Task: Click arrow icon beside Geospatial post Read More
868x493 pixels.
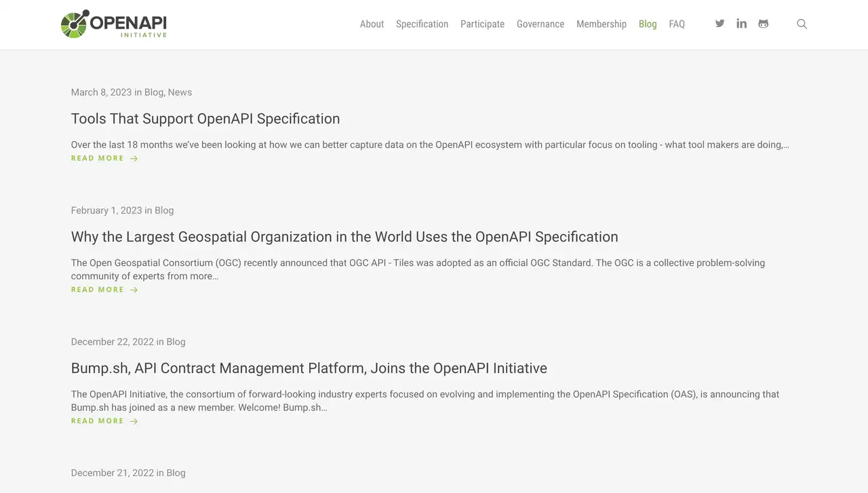Action: click(134, 290)
